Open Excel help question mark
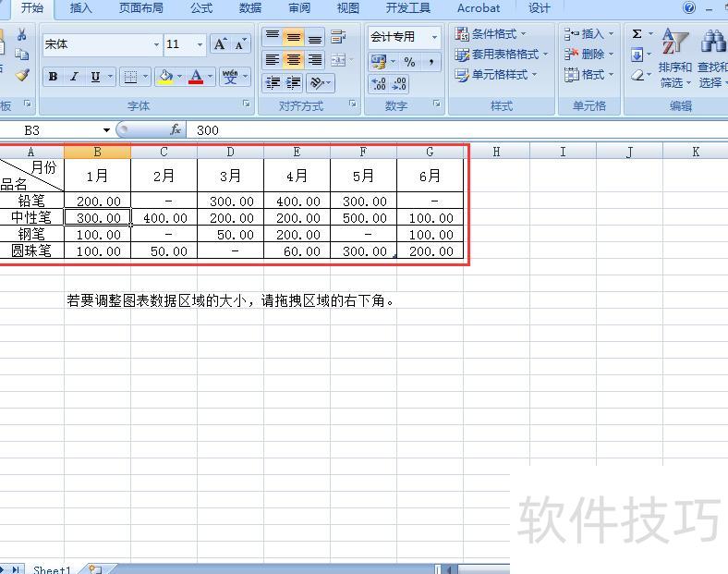 pyautogui.click(x=689, y=7)
